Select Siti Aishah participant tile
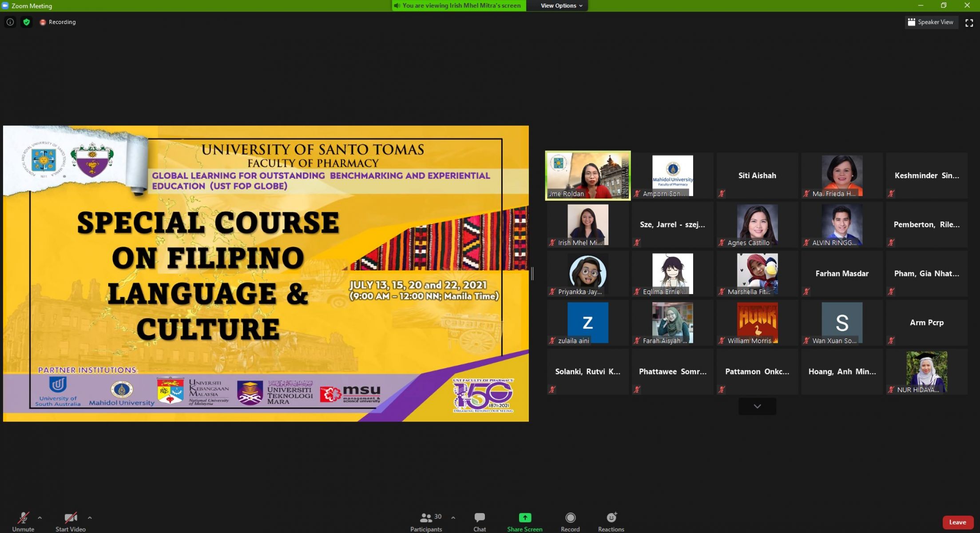The width and height of the screenshot is (980, 533). [757, 175]
